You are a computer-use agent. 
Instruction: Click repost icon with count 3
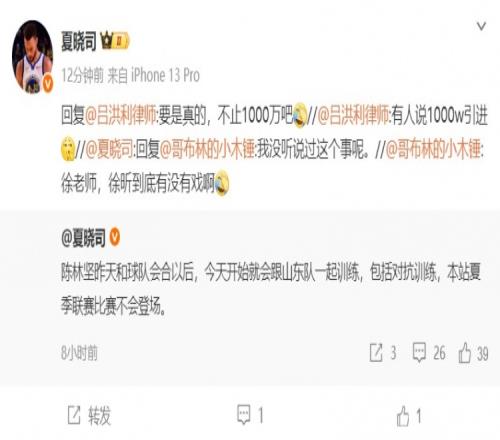pyautogui.click(x=383, y=353)
